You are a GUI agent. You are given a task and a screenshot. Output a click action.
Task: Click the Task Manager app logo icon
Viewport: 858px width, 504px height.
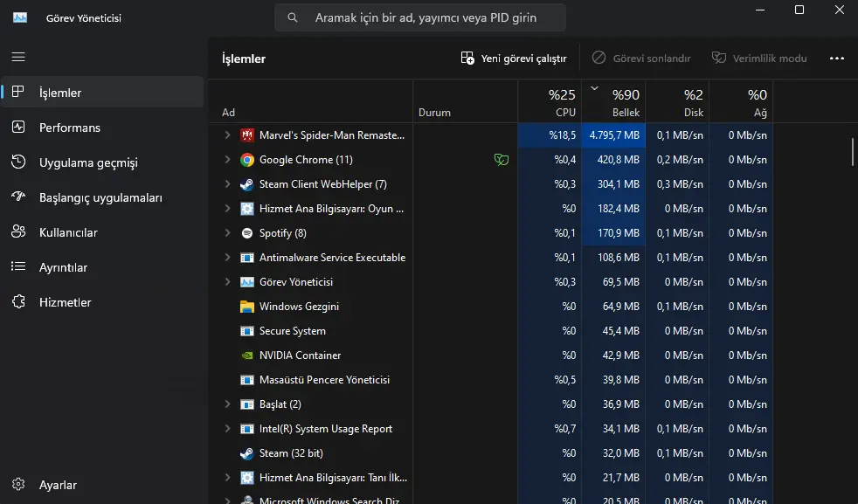click(20, 17)
